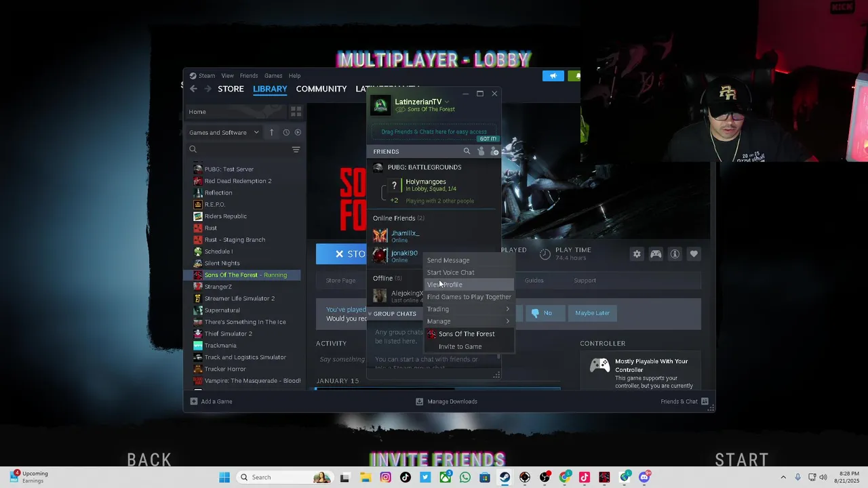
Task: Click the add a friend icon
Action: tap(494, 151)
